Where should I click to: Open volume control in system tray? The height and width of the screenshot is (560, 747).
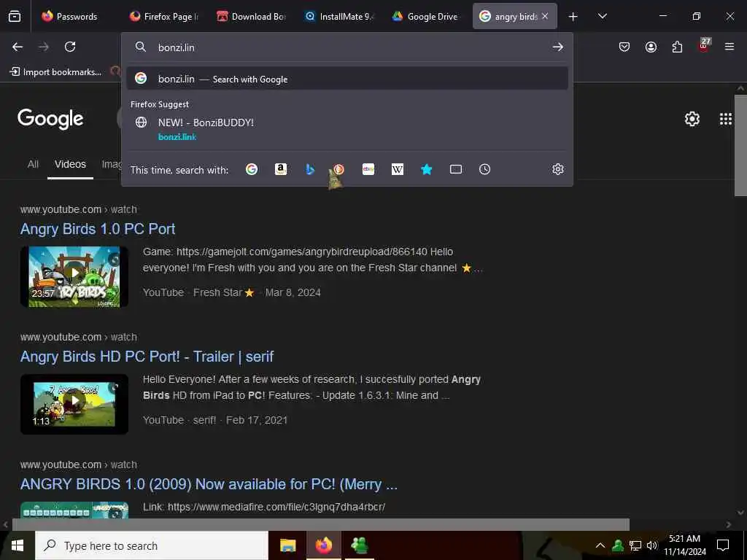click(x=652, y=545)
